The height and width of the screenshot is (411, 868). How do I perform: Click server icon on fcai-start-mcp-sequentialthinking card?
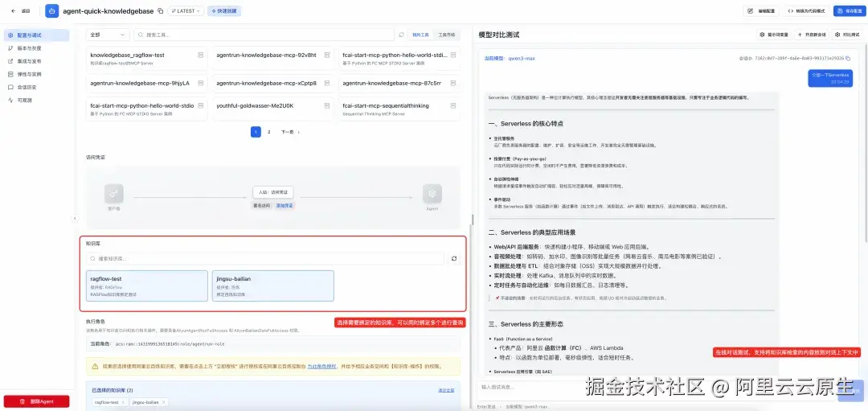453,105
